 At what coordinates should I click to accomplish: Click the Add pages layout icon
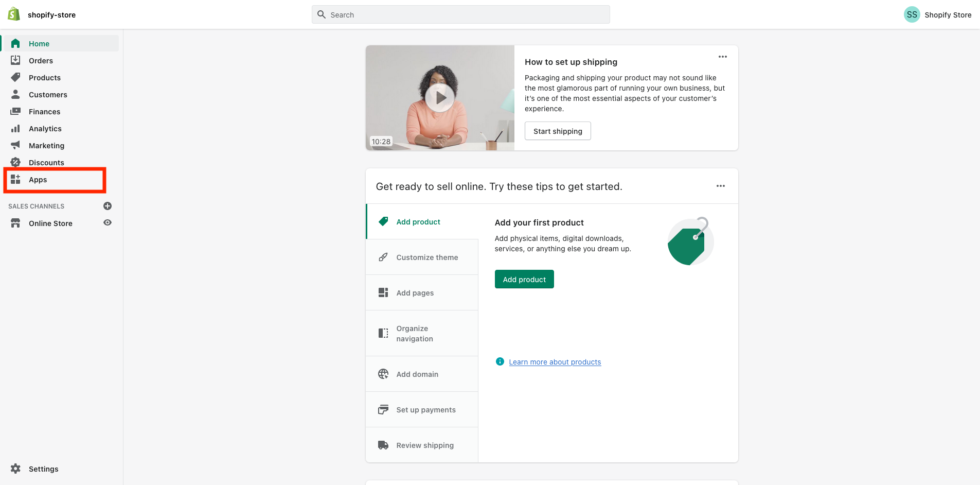pos(383,292)
